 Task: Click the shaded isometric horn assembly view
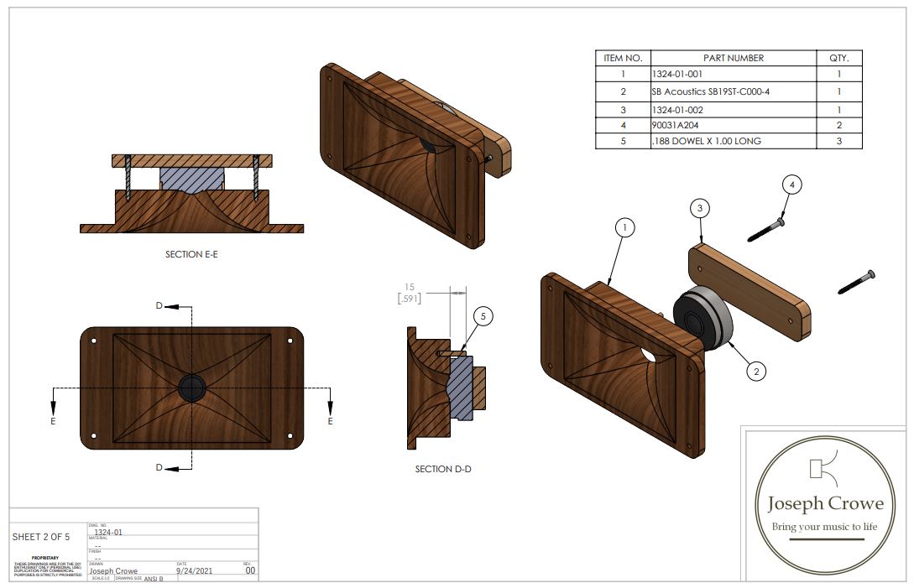[x=403, y=155]
